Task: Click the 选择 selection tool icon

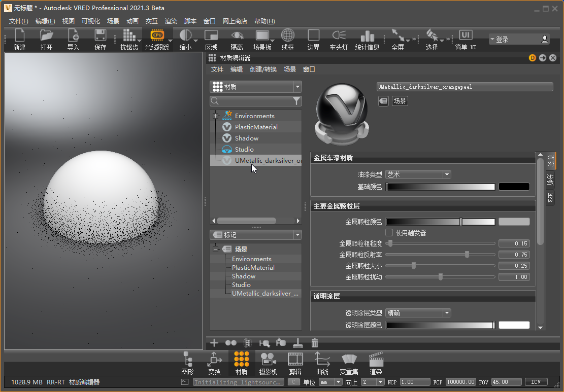Action: [432, 35]
